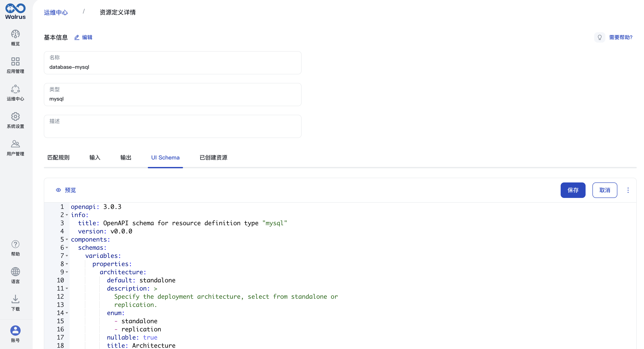Click the '- replication' enum entry
This screenshot has width=644, height=349.
pyautogui.click(x=137, y=329)
